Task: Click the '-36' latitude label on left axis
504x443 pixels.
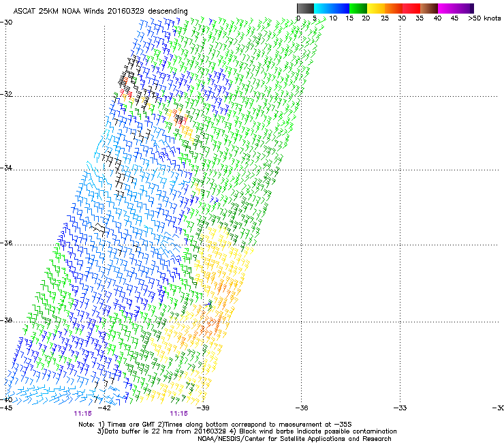Action: click(6, 243)
